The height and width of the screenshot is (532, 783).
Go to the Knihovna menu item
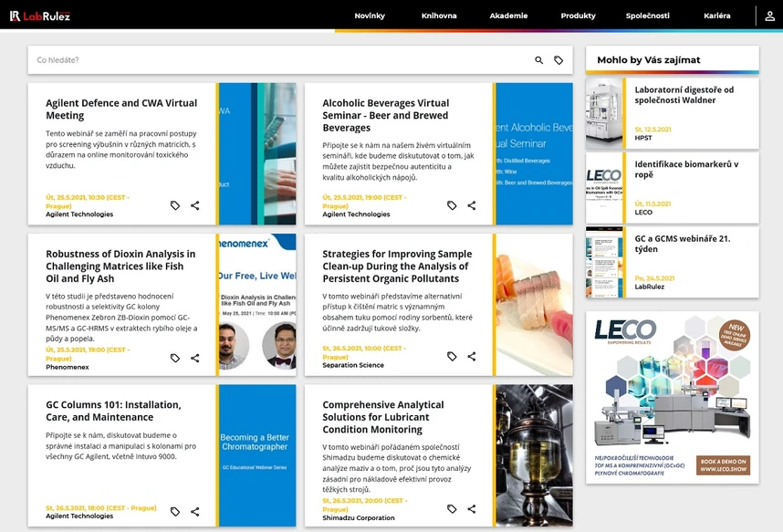(x=439, y=16)
